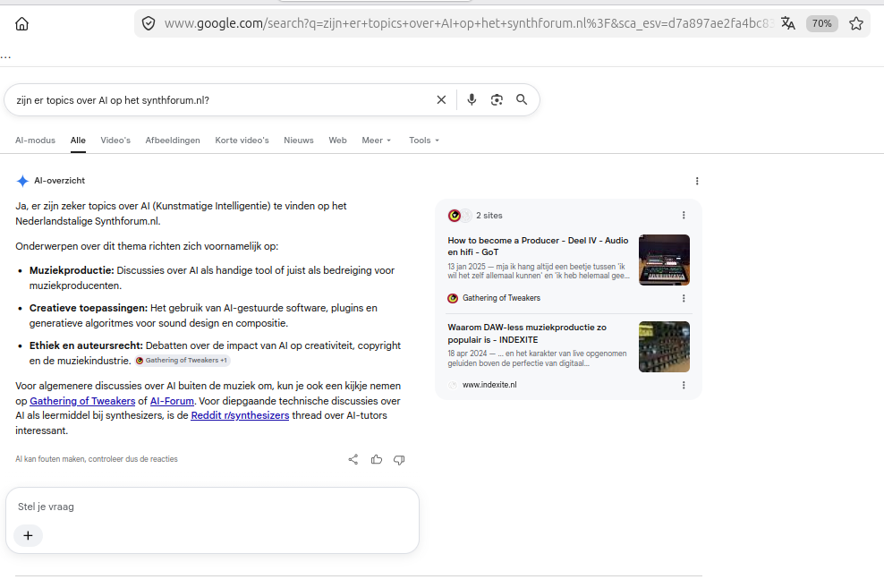Submit search with magnifier icon
Screen dimensions: 884x588
tap(522, 99)
